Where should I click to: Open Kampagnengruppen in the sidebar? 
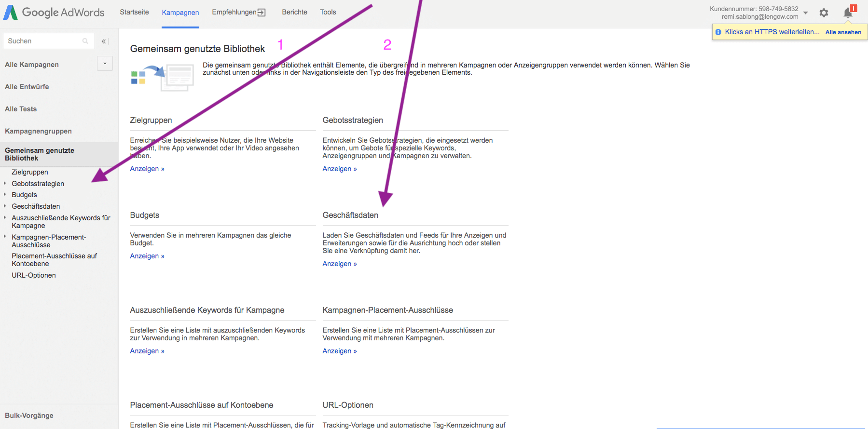point(38,131)
